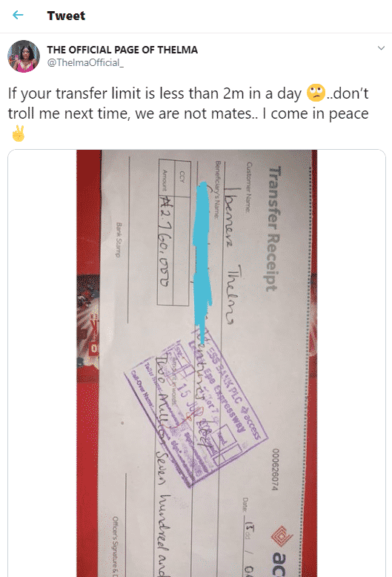Click the eye-roll emoji in tweet
This screenshot has height=577, width=392.
316,93
